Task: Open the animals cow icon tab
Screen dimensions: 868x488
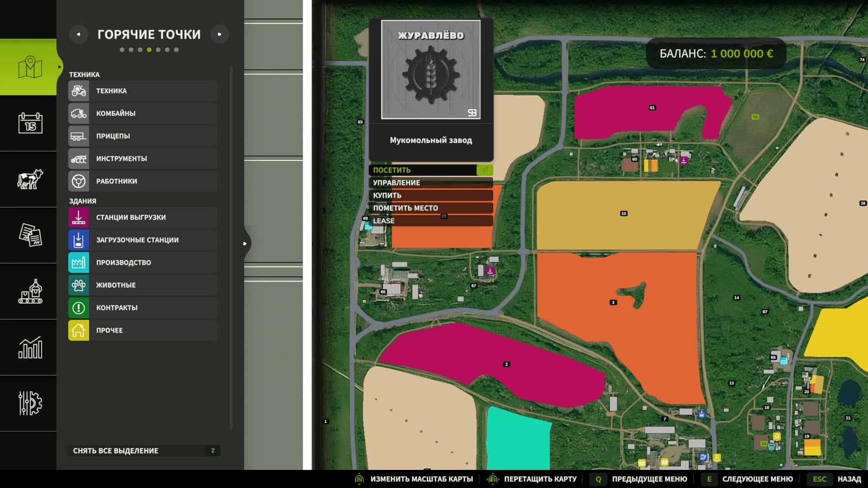Action: (30, 179)
